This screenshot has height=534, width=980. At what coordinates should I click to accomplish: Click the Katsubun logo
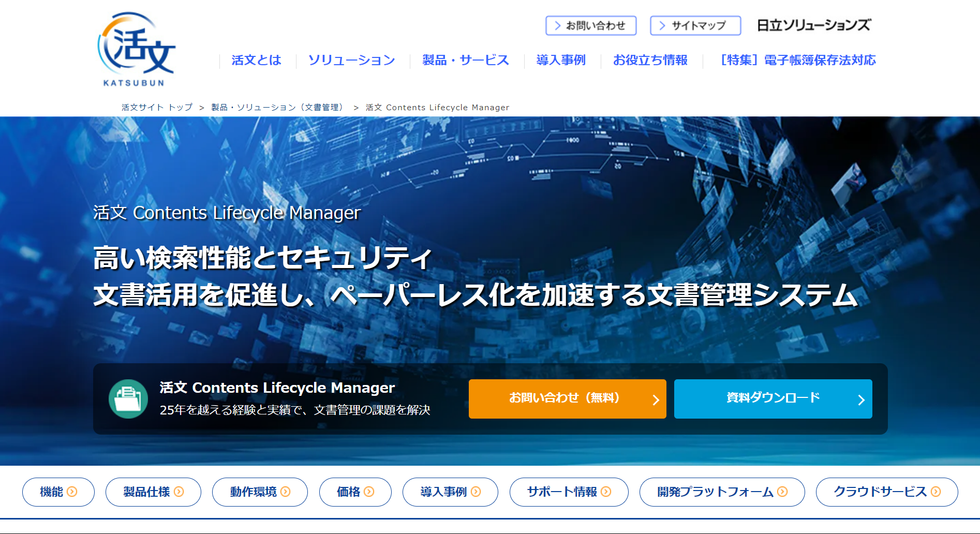(137, 50)
